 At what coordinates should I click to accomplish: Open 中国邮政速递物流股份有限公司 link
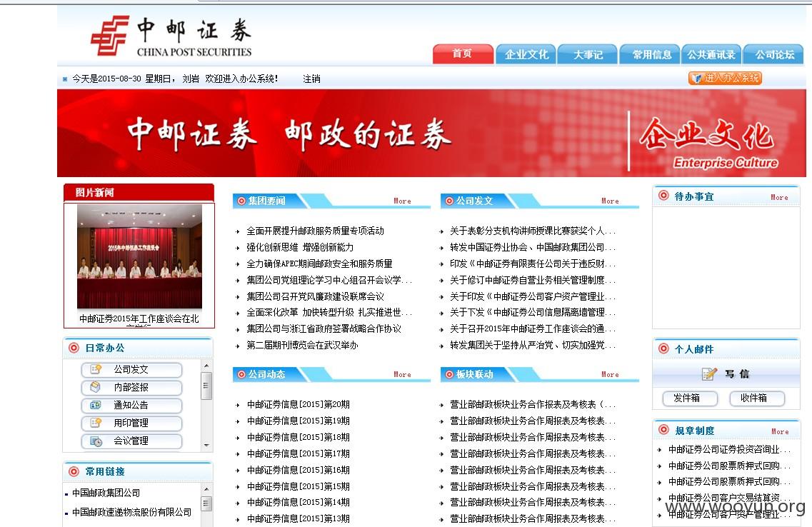coord(131,512)
